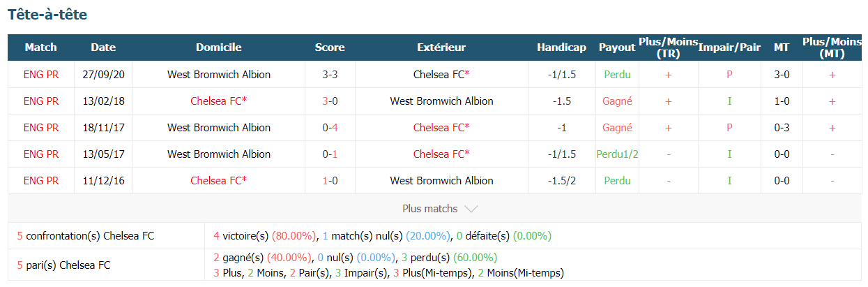
Task: Open ENG PR league for 13/02/18 match
Action: point(41,101)
